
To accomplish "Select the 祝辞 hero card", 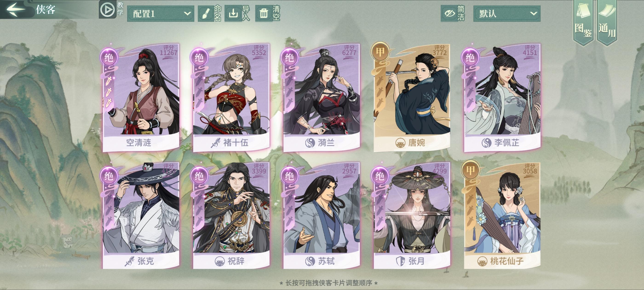I will [x=231, y=216].
